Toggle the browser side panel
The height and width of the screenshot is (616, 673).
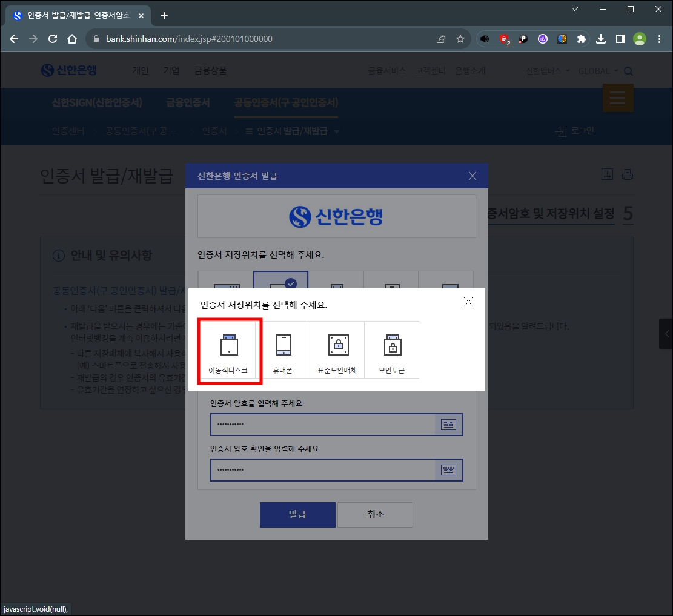pos(620,39)
